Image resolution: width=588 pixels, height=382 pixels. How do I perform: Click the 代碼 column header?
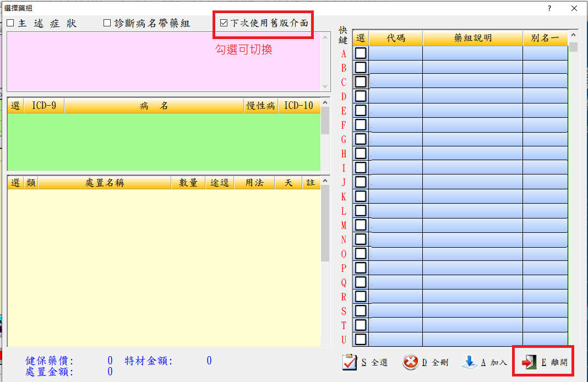[395, 38]
